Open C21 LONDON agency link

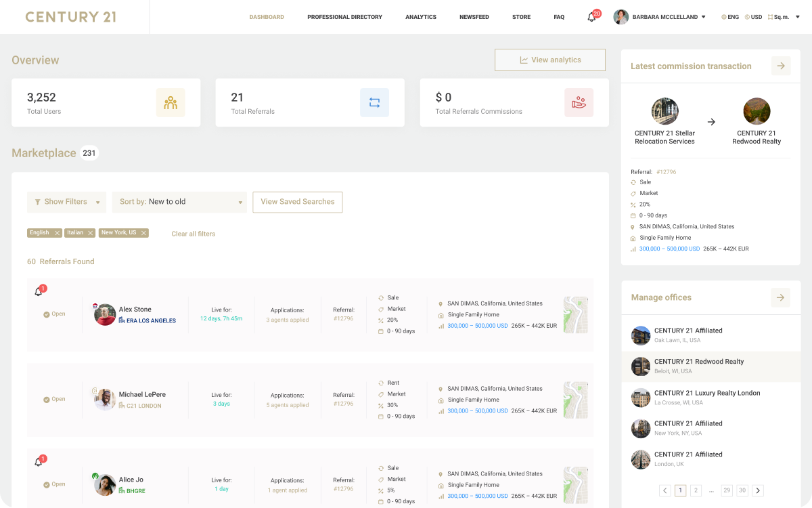[x=139, y=406]
